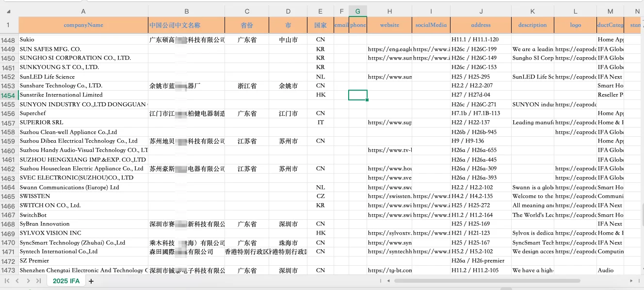This screenshot has width=644, height=290.
Task: Select row 1454 header number
Action: pos(9,96)
